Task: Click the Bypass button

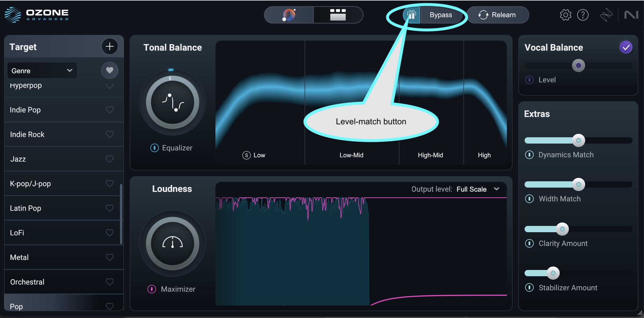Action: click(441, 15)
